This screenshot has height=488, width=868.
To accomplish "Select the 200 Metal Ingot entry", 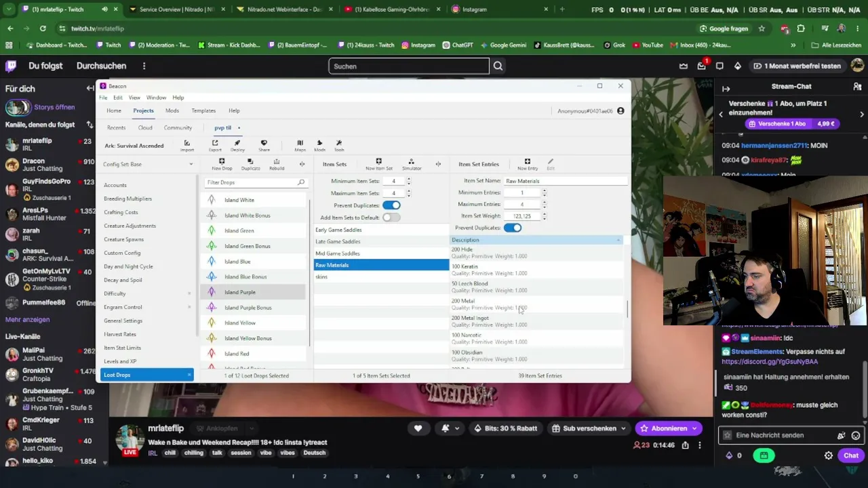I will [x=536, y=321].
